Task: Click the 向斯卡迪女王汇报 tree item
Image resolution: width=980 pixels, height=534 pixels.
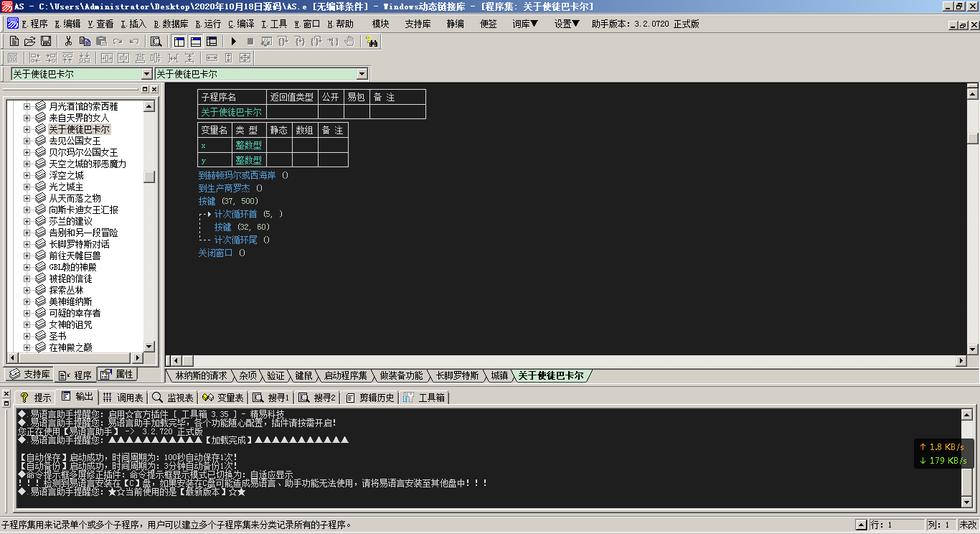Action: (83, 210)
